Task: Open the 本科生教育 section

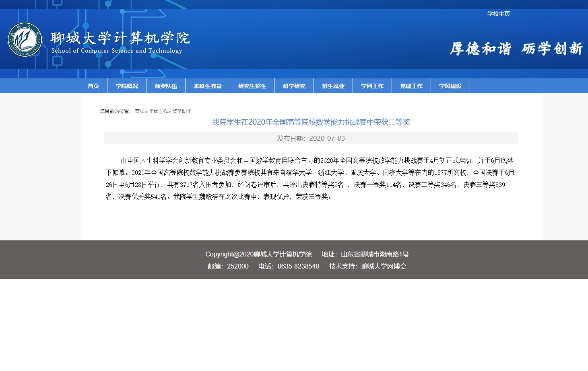Action: tap(207, 86)
